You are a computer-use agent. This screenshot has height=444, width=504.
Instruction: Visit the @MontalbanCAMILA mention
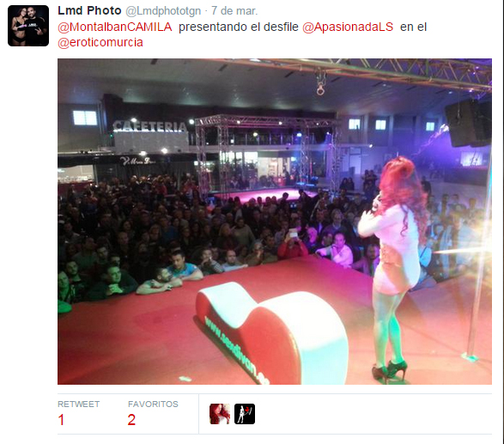(115, 27)
